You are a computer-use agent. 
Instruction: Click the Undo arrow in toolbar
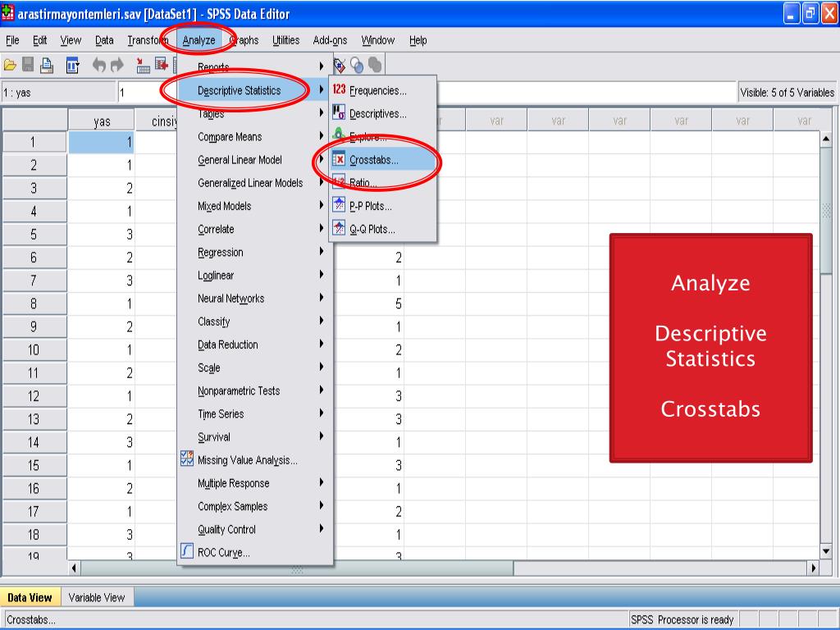98,65
